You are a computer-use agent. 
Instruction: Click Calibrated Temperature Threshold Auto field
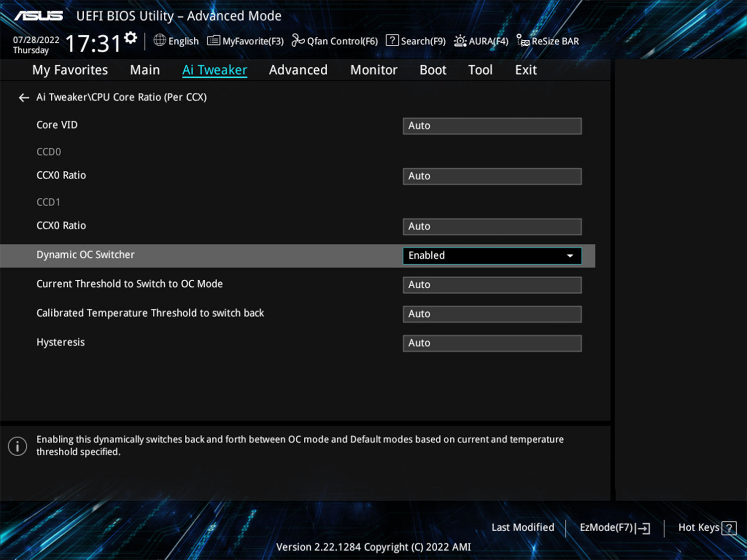pos(492,314)
